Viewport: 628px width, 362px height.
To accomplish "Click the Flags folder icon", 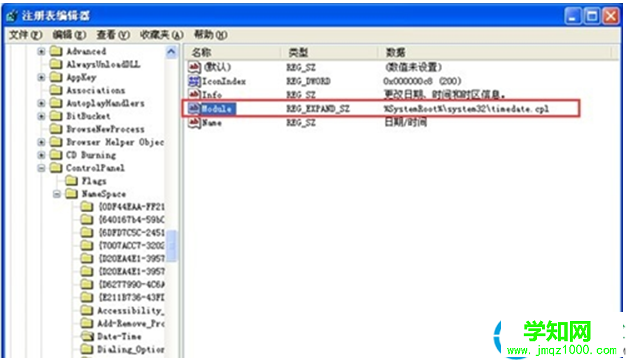I will 72,181.
